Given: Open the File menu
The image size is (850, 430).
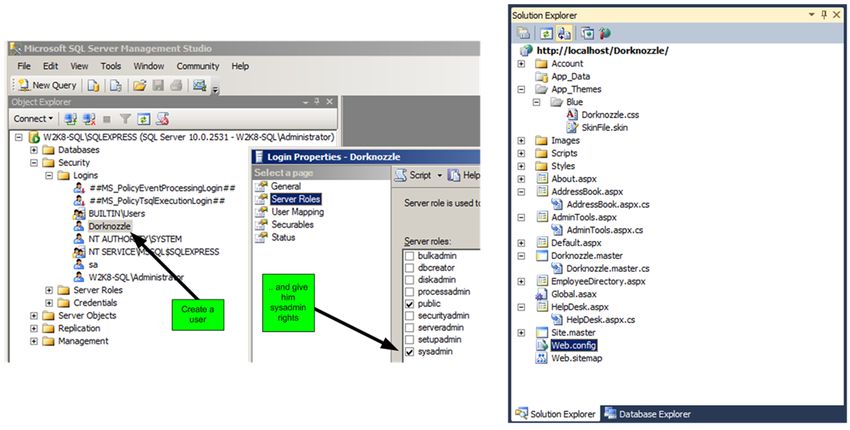Looking at the screenshot, I should pyautogui.click(x=24, y=66).
